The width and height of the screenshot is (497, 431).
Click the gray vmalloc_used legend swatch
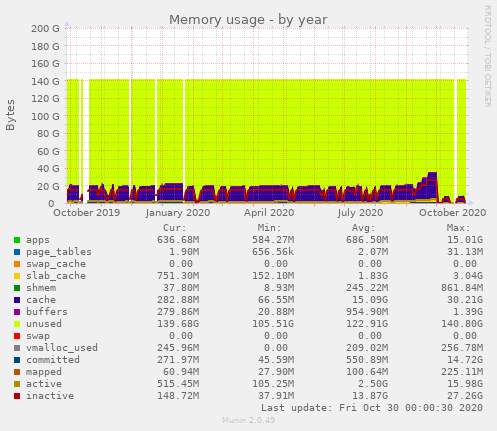coord(17,348)
